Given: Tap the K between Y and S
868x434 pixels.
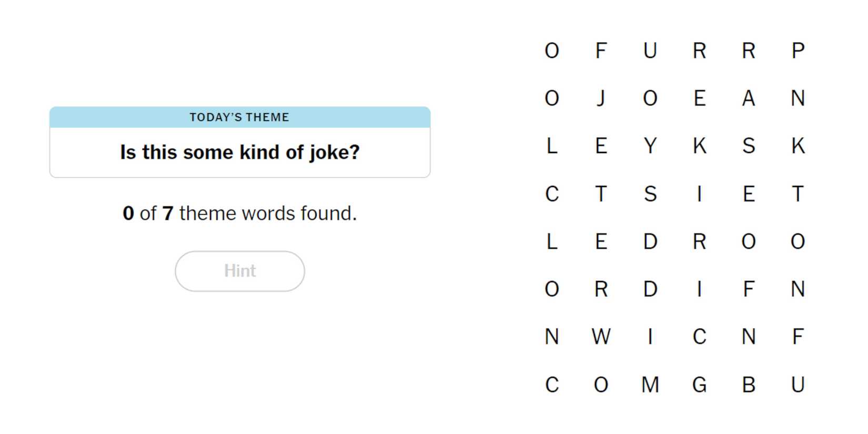Looking at the screenshot, I should (699, 146).
